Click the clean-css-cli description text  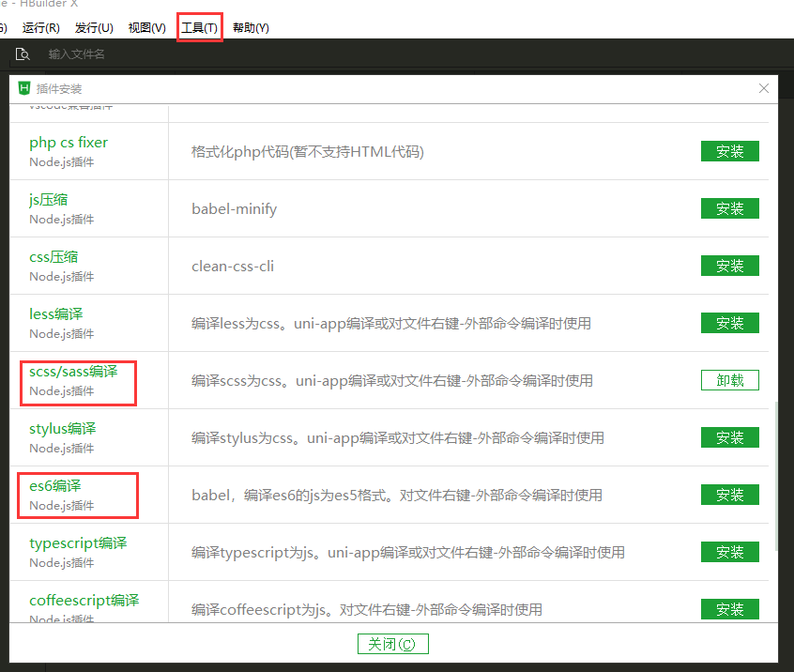click(233, 266)
